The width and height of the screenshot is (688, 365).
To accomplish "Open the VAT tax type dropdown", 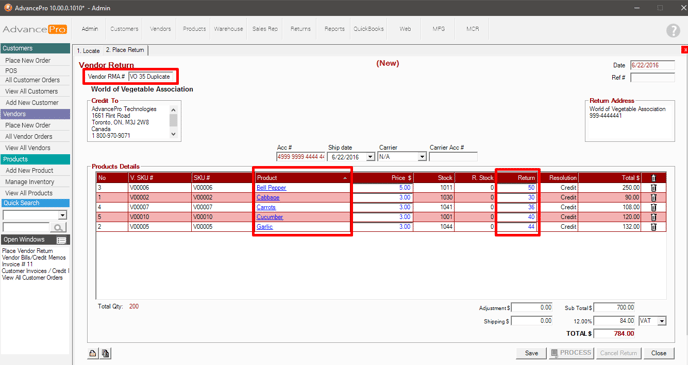I will coord(662,321).
